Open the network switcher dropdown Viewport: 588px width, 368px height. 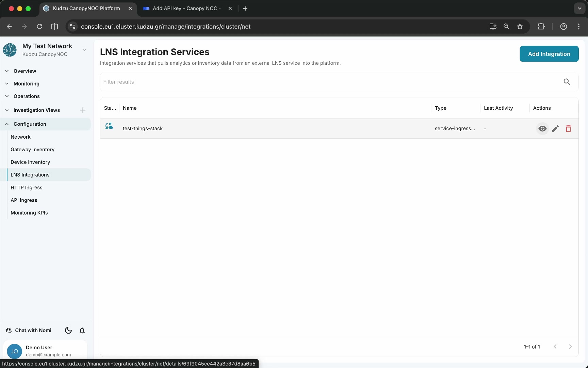point(84,50)
